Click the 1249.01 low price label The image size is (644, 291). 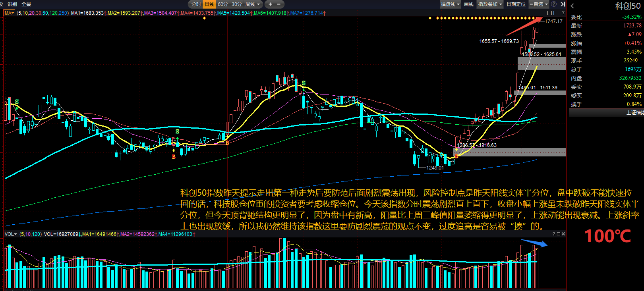[x=435, y=168]
